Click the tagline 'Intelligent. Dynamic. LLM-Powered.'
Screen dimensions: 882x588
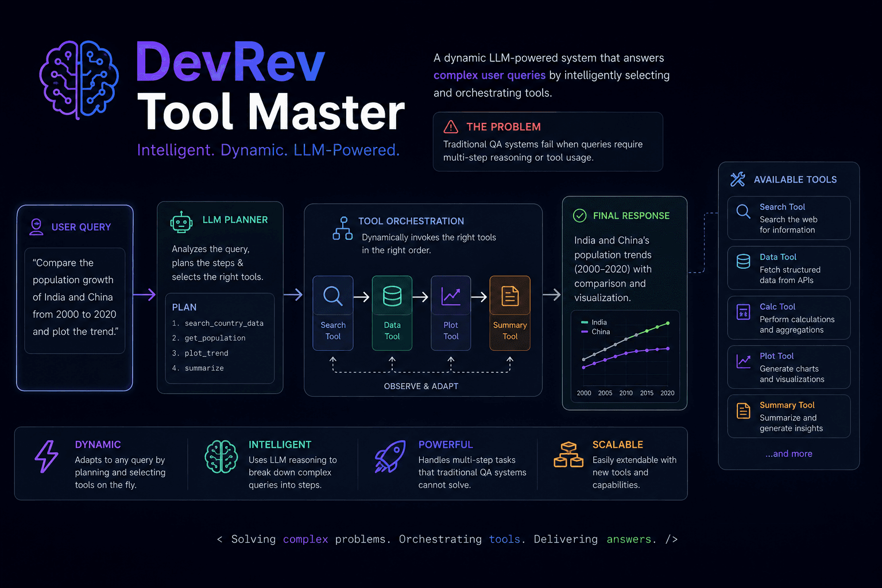click(268, 150)
